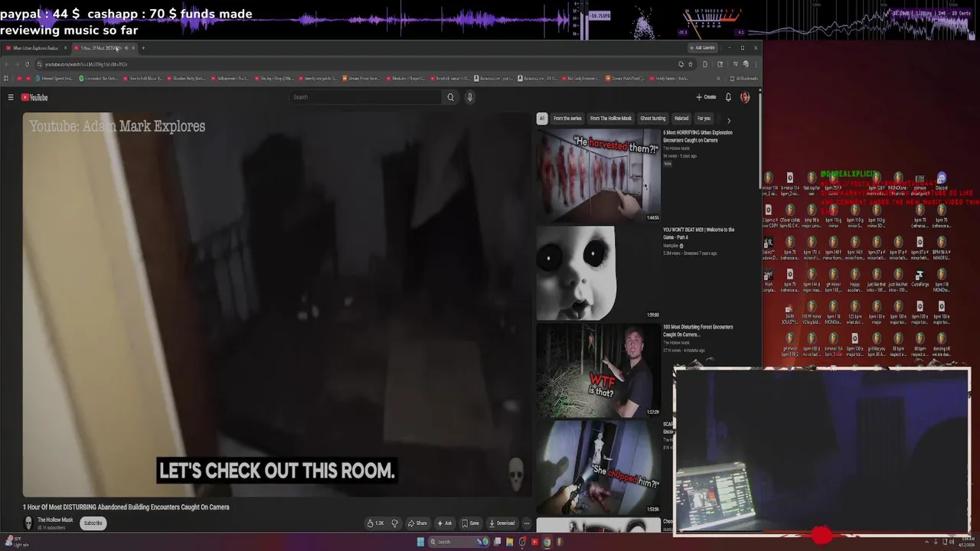Viewport: 980px width, 551px height.
Task: Open "Teddy Swims" bookmark
Action: coord(668,78)
